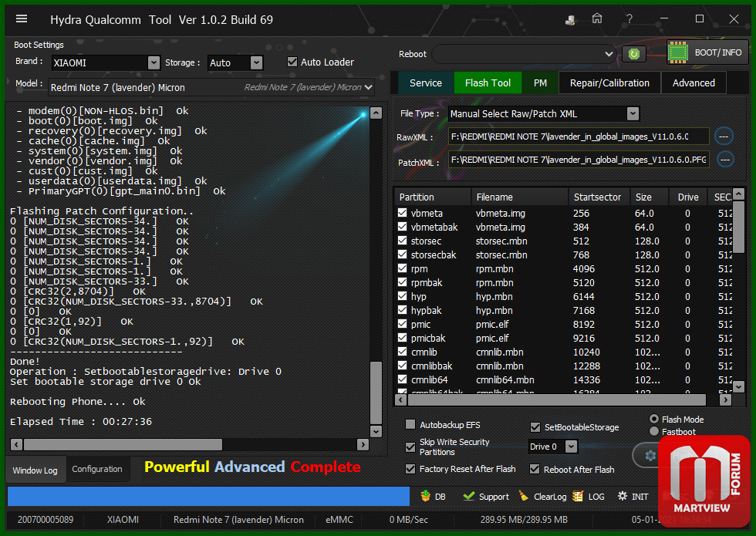
Task: Toggle Factory Reset After Flash
Action: click(x=410, y=469)
